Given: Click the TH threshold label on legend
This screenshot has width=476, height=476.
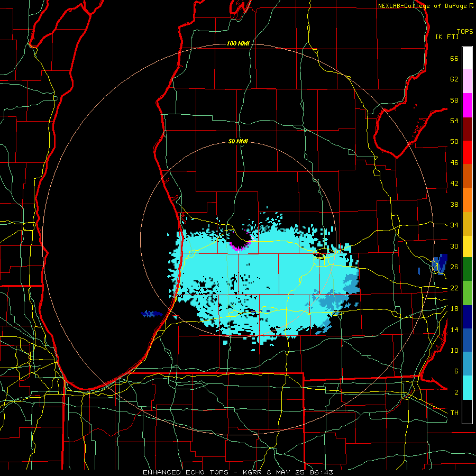Looking at the screenshot, I should point(454,413).
